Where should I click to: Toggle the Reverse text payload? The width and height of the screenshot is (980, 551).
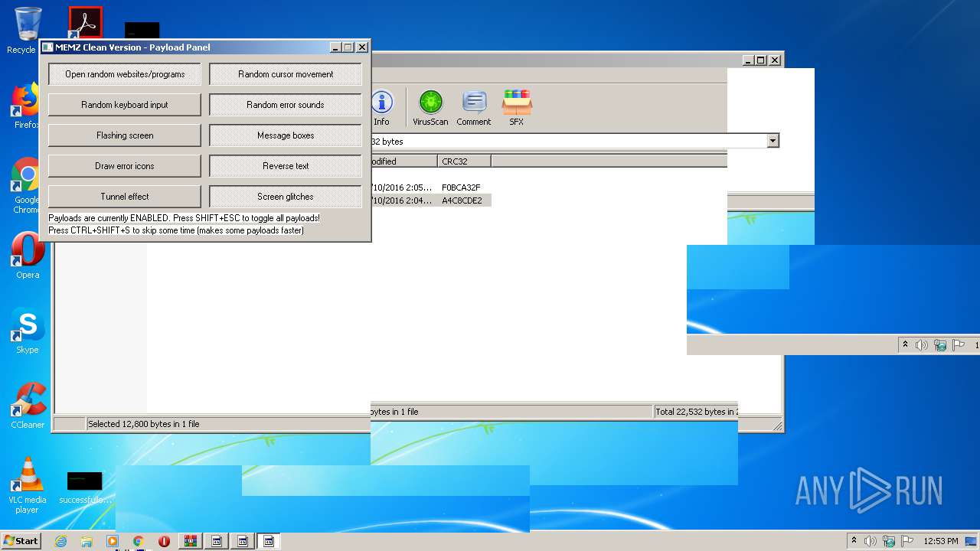pos(286,166)
